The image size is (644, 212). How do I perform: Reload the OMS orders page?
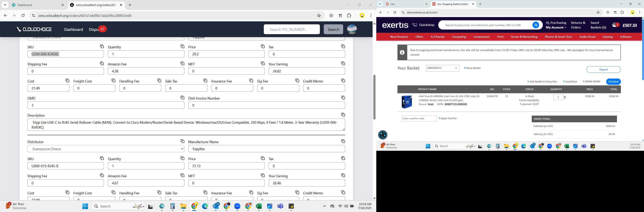[23, 16]
